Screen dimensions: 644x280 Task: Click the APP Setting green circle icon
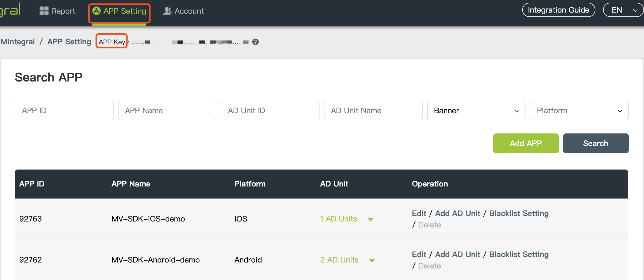(96, 11)
